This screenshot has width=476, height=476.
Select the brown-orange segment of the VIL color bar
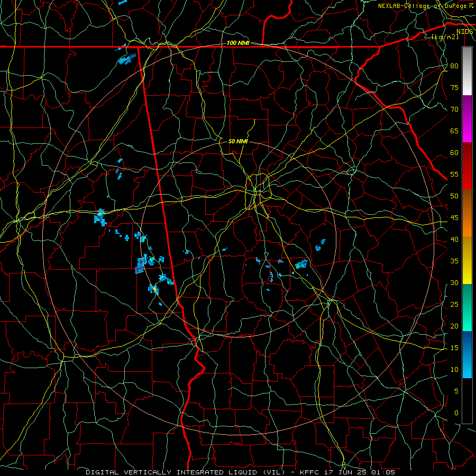[467, 213]
